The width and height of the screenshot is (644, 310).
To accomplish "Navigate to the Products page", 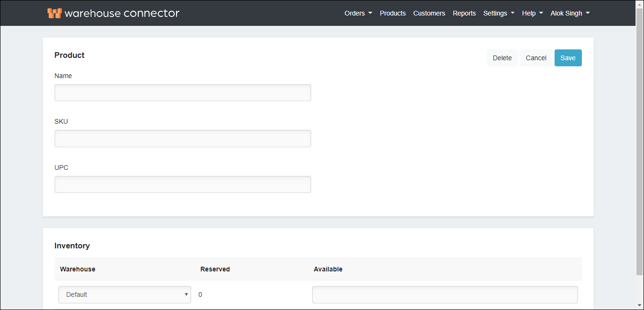I will [x=393, y=13].
